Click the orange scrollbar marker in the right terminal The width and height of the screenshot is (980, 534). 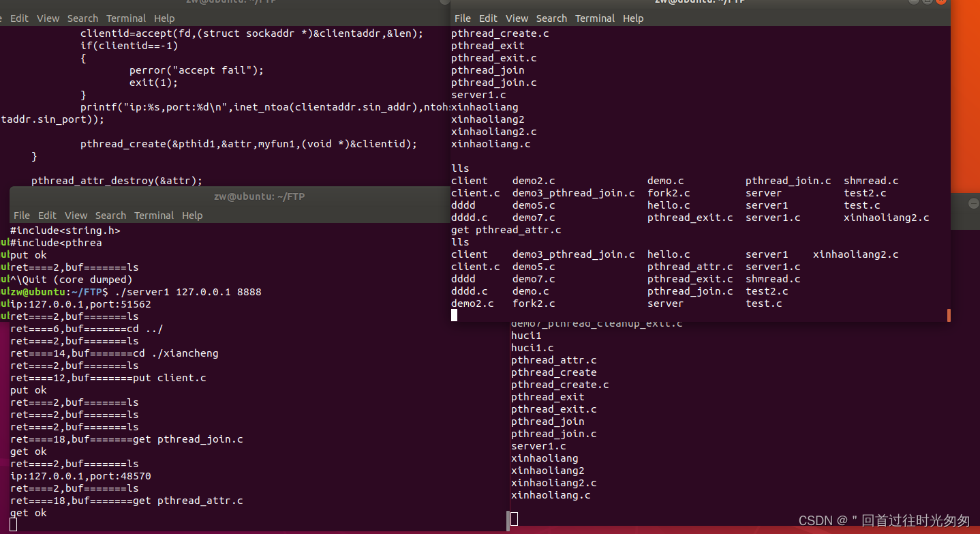point(948,315)
